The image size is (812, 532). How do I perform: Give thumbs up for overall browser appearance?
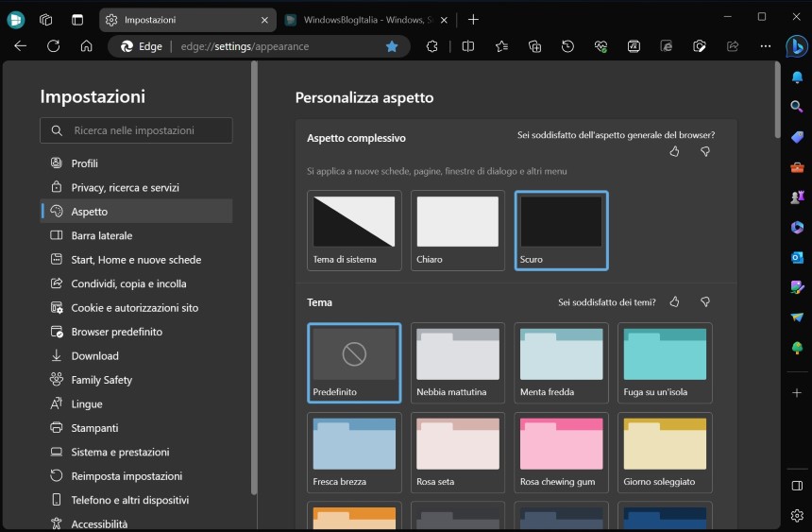click(674, 151)
